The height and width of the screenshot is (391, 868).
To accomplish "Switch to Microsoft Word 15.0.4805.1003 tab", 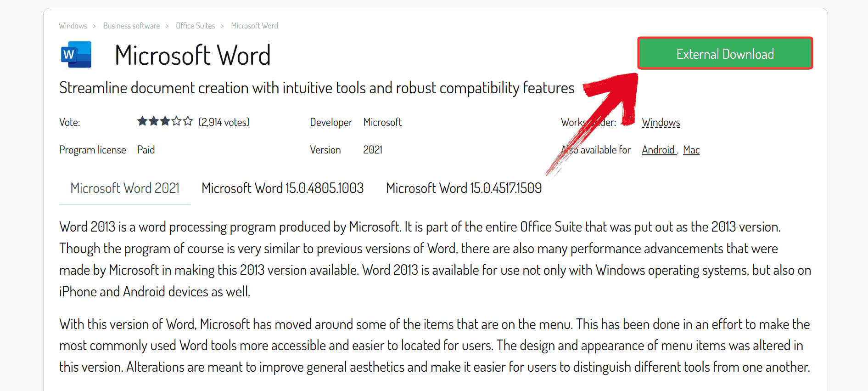I will pyautogui.click(x=283, y=188).
